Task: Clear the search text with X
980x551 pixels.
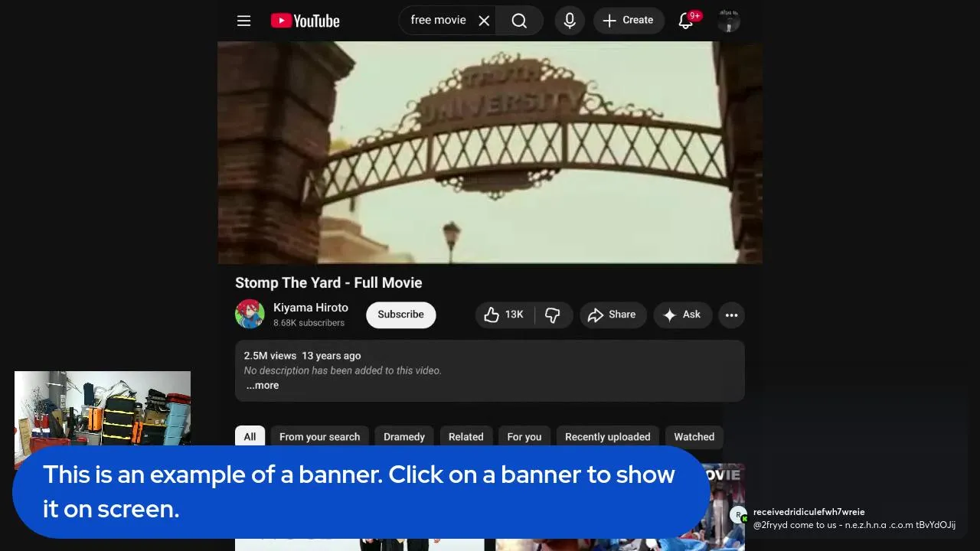Action: (x=484, y=21)
